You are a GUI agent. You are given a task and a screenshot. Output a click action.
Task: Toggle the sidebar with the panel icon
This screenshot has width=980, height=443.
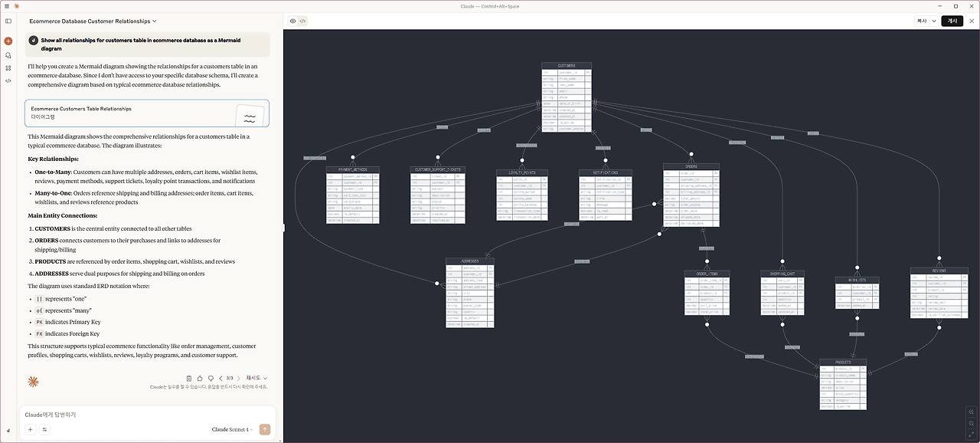[8, 21]
